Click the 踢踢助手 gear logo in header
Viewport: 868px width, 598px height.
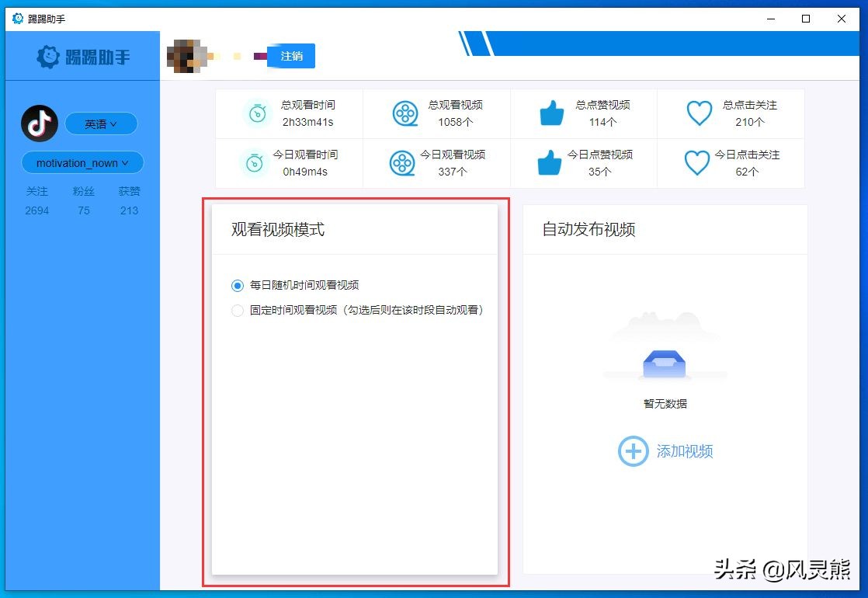[48, 56]
